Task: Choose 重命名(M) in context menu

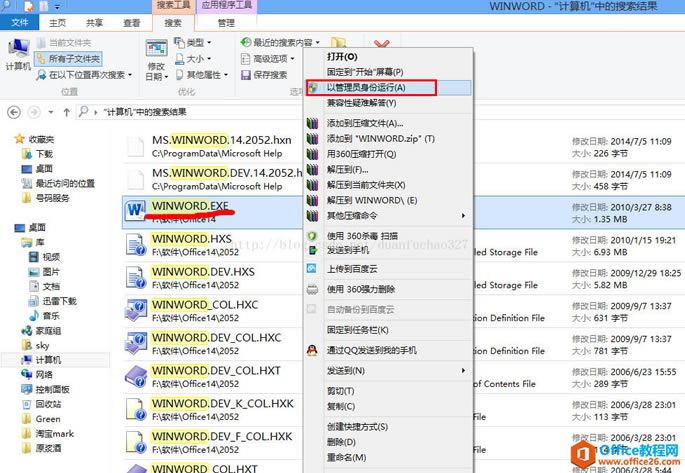Action: click(x=346, y=457)
